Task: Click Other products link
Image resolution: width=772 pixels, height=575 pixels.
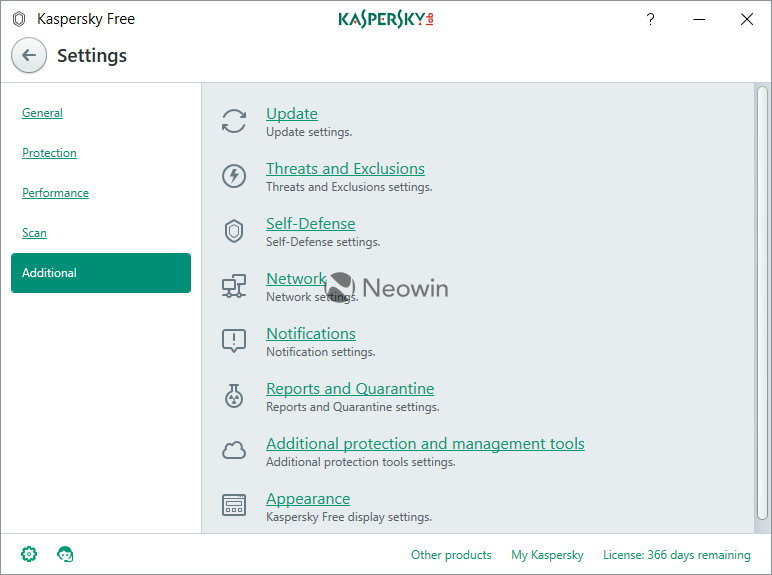Action: click(x=451, y=555)
